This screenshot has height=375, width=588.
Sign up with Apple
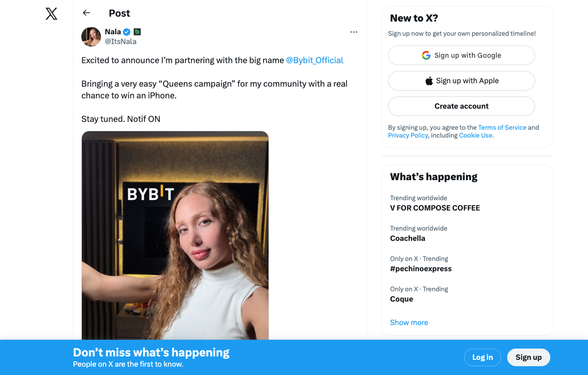[461, 81]
